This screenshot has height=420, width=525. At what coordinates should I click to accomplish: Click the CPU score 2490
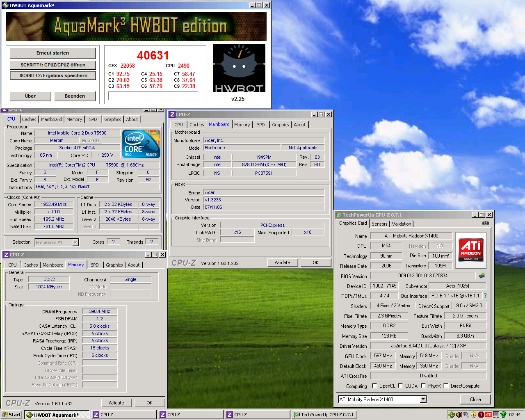183,66
